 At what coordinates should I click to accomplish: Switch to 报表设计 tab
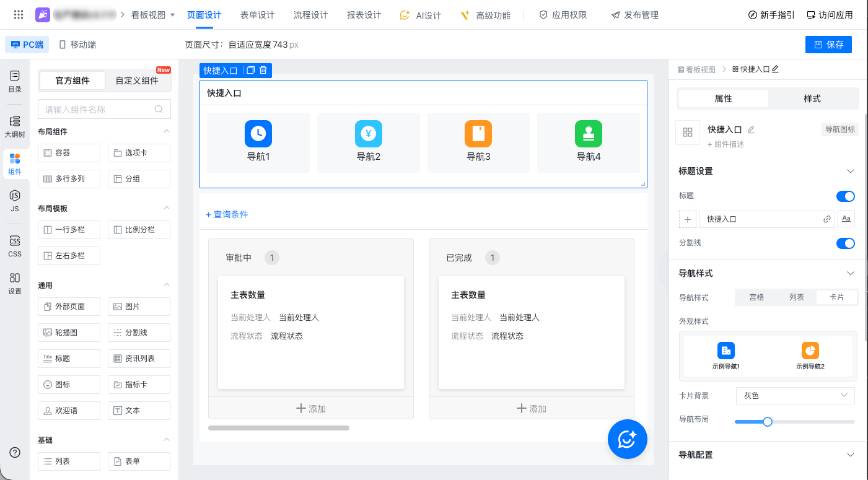click(364, 15)
